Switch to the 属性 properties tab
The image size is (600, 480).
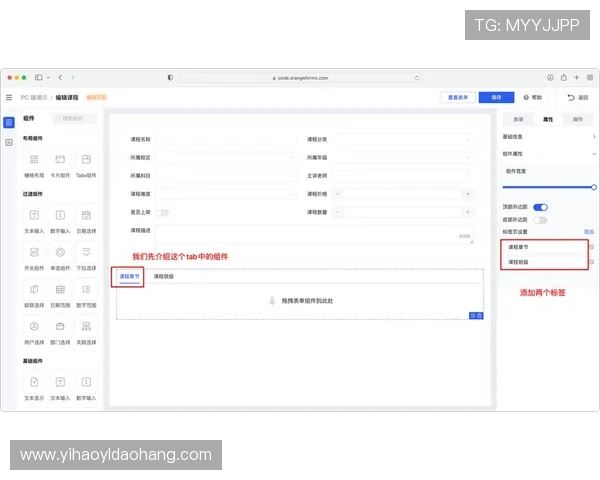[548, 119]
